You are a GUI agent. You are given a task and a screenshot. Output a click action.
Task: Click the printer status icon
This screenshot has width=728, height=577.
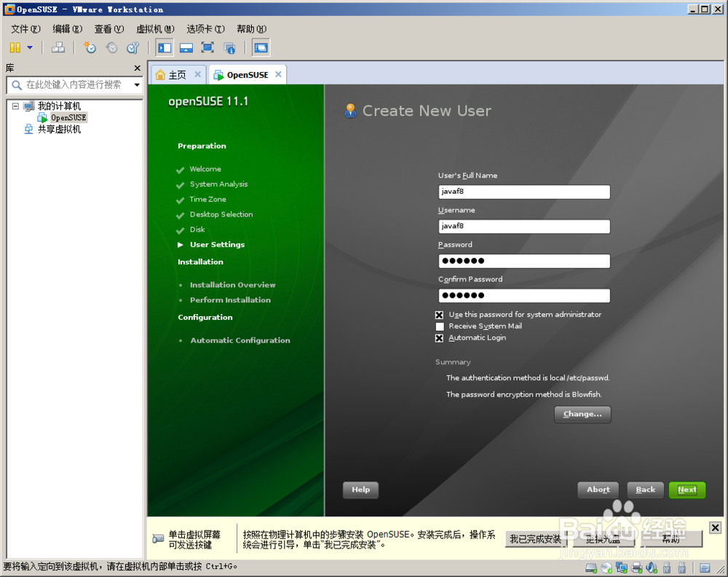637,568
